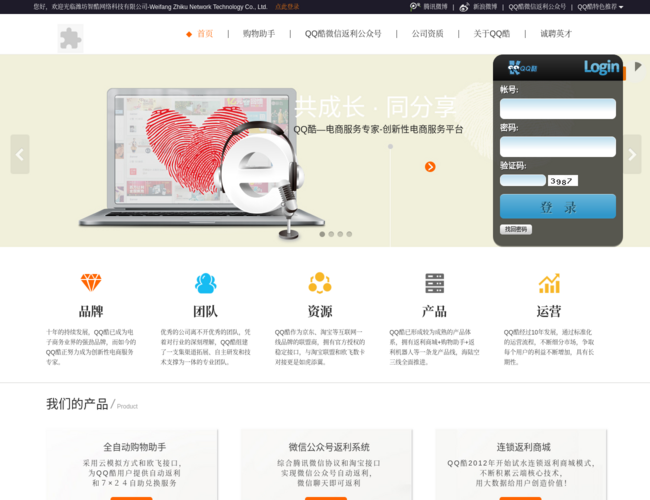Click the 品牌 heading
The height and width of the screenshot is (500, 650).
point(91,311)
